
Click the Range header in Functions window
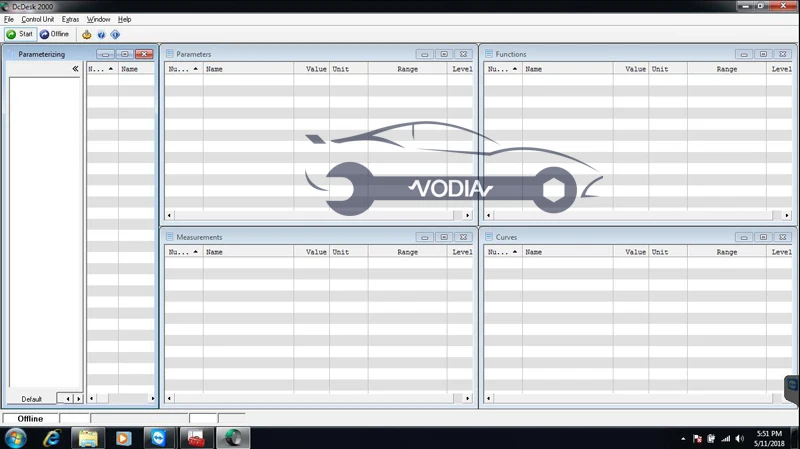point(727,69)
